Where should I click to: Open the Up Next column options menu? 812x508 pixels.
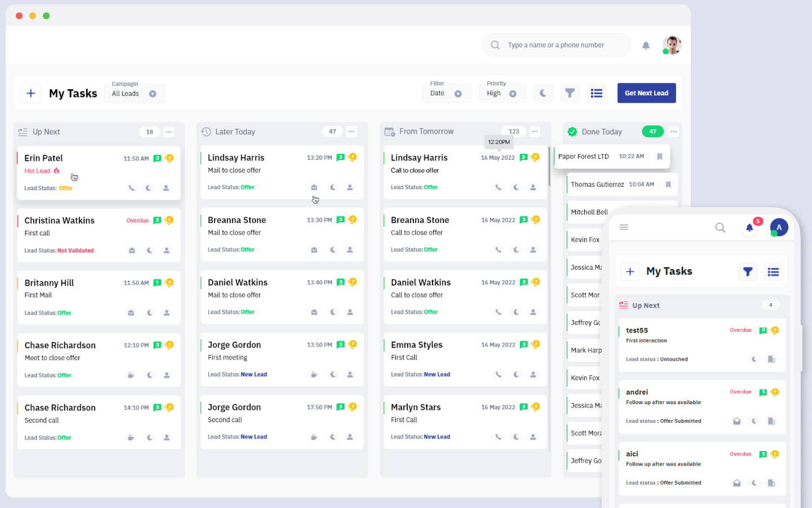(169, 132)
